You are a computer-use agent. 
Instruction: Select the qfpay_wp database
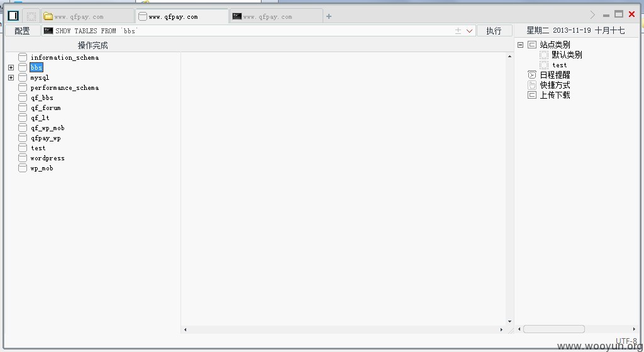(x=45, y=138)
